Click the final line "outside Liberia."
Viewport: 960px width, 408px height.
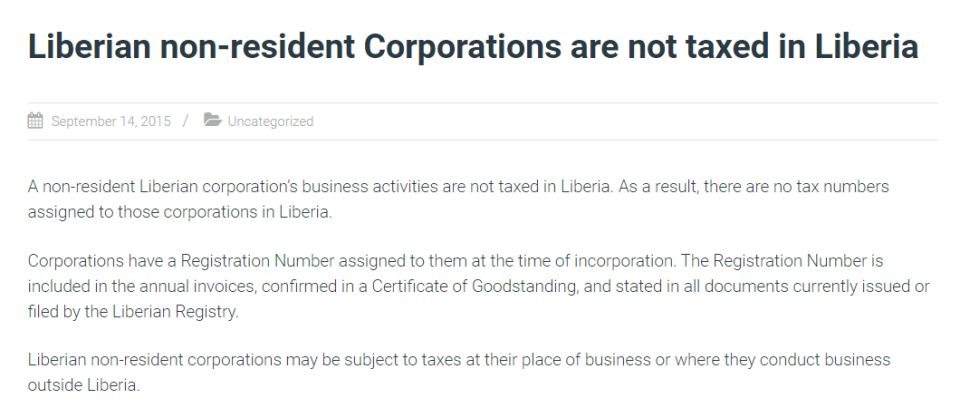click(x=83, y=384)
